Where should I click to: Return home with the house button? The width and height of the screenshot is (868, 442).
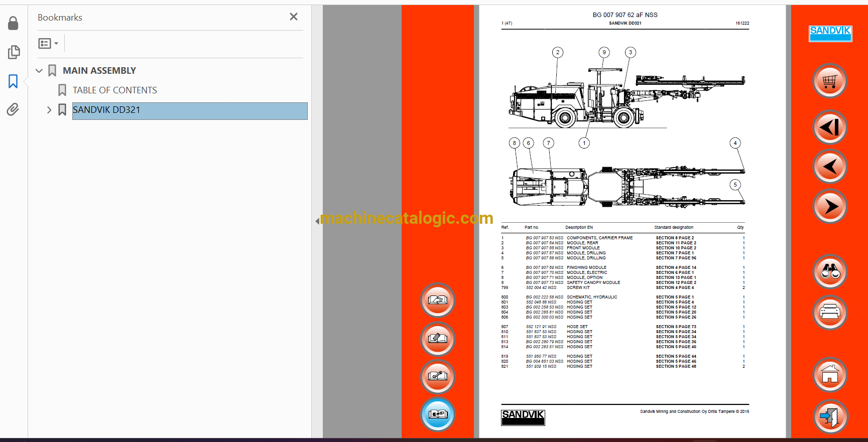click(830, 375)
